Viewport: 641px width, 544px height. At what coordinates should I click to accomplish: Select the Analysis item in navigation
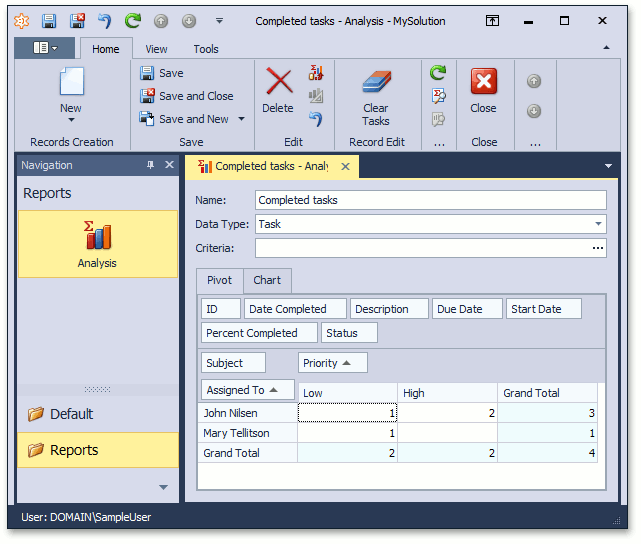pyautogui.click(x=97, y=243)
